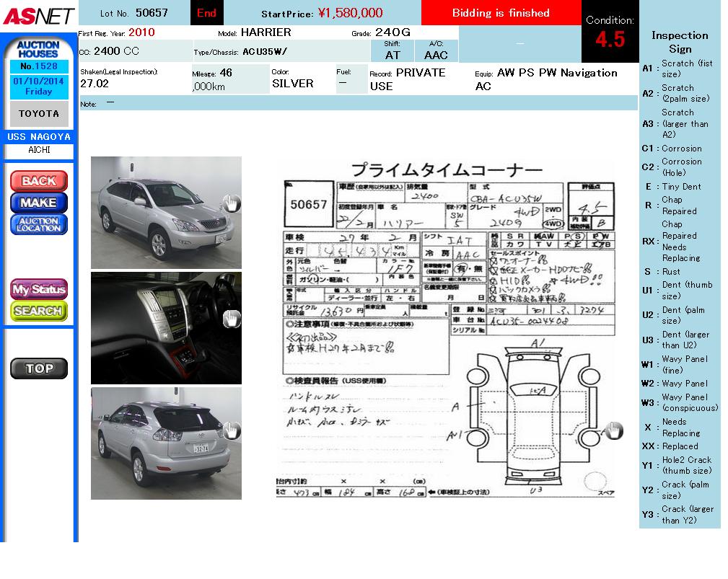This screenshot has height=579, width=728.
Task: Click hand icon on rear view photo
Action: pyautogui.click(x=231, y=431)
